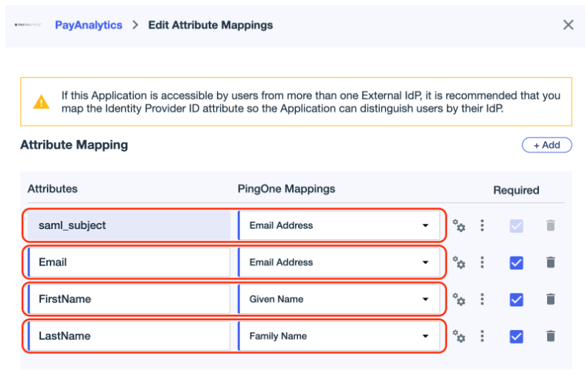Toggle Required checkbox for FirstName
This screenshot has width=588, height=377.
[x=517, y=300]
